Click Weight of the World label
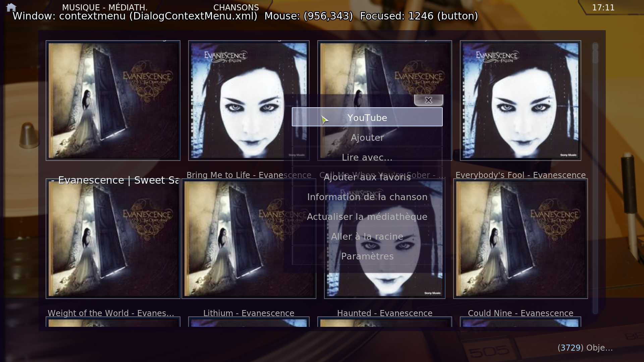 [111, 313]
